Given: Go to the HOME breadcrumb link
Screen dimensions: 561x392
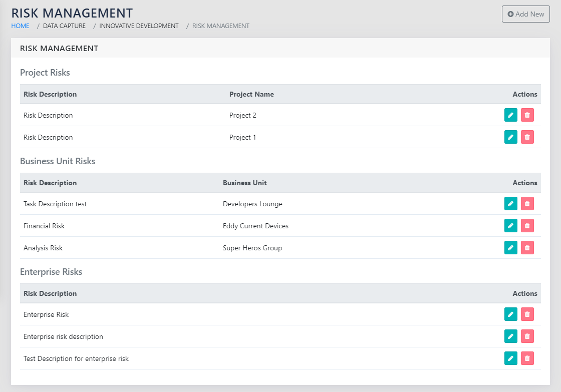Looking at the screenshot, I should [21, 26].
